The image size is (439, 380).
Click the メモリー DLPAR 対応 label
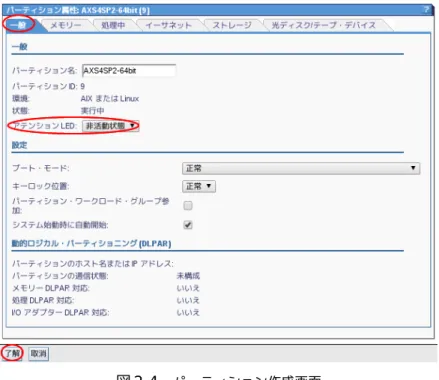click(51, 288)
